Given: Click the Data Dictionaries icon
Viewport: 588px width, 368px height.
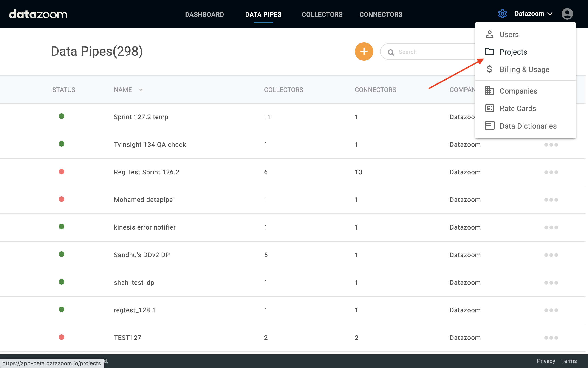Looking at the screenshot, I should 489,126.
